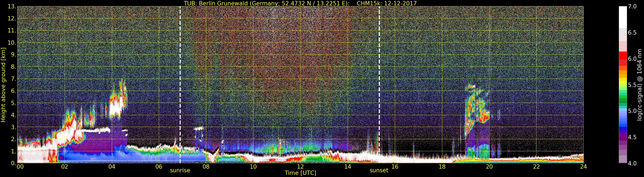Click the '12.' tick on the height axis

(x=12, y=18)
